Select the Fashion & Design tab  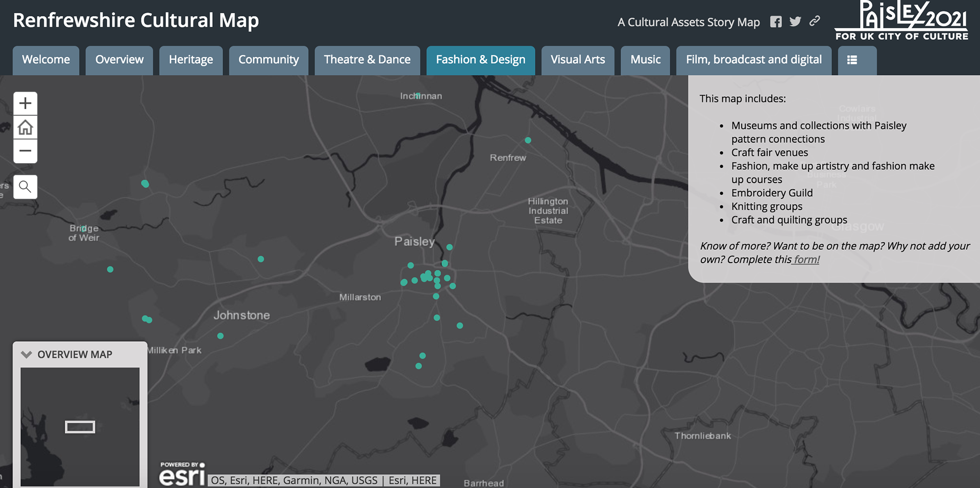click(480, 60)
